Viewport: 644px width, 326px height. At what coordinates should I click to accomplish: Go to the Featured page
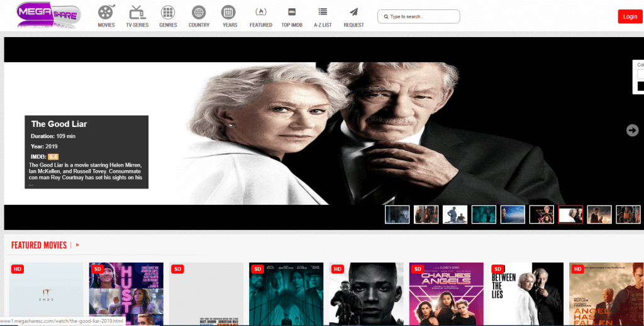pos(261,16)
